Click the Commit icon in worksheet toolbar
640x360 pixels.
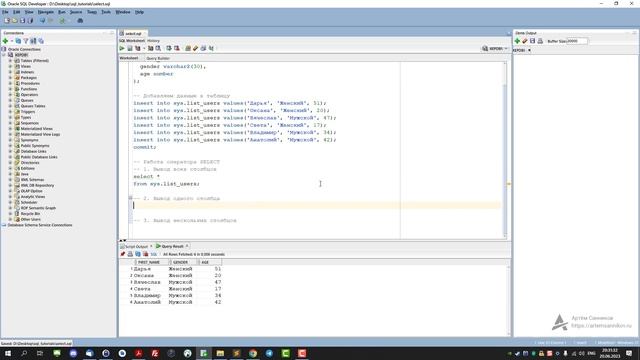click(169, 48)
